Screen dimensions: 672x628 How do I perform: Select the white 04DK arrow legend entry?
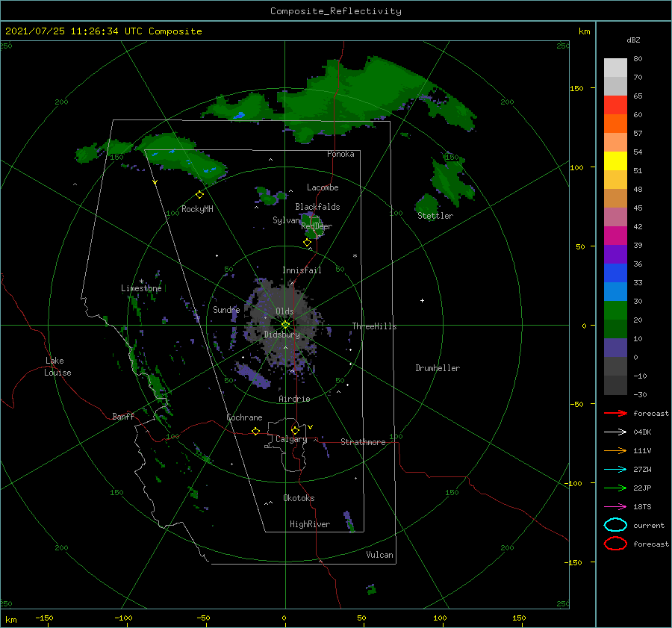pyautogui.click(x=615, y=432)
